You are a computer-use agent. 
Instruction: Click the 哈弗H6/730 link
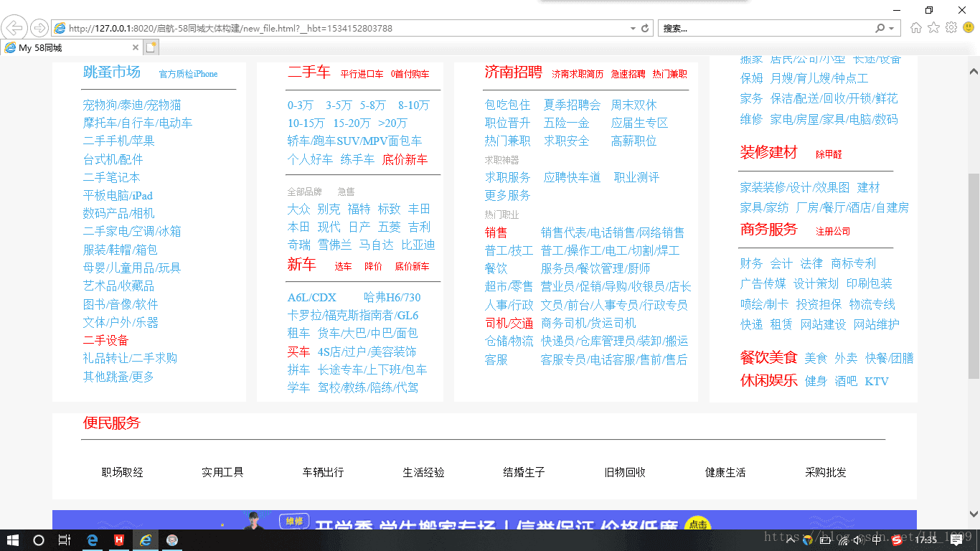pos(392,297)
